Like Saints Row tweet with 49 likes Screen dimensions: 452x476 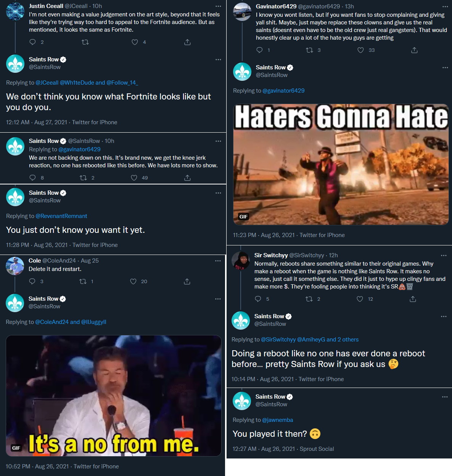134,178
